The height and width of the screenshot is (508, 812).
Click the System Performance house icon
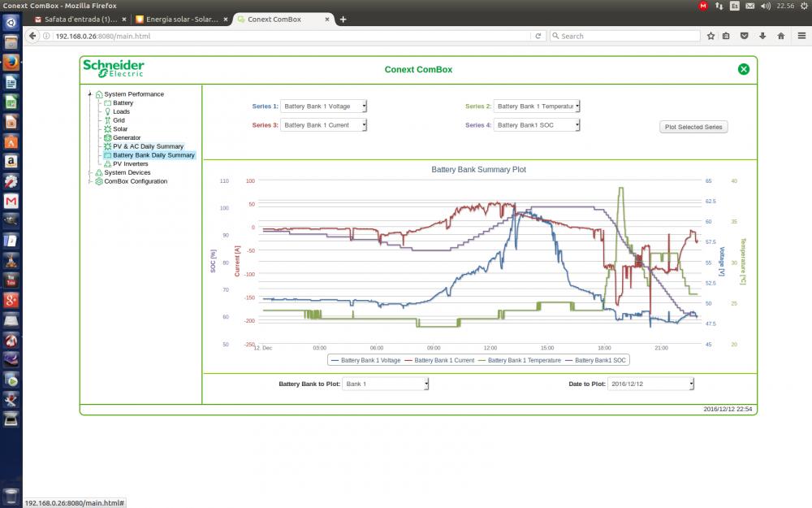(99, 94)
